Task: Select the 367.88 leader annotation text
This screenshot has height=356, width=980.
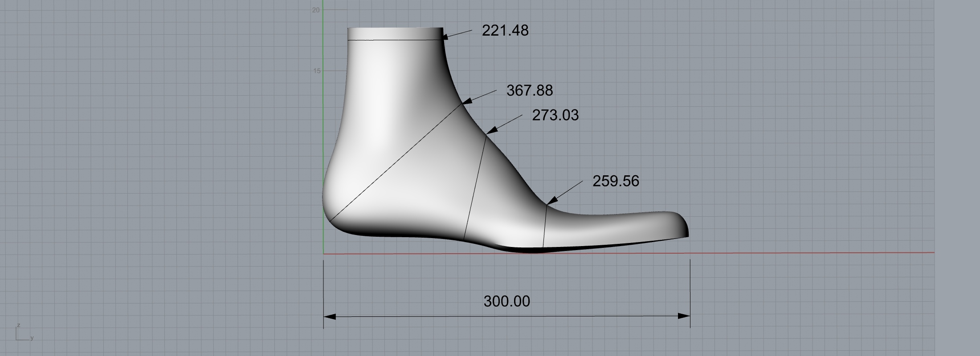Action: (x=530, y=91)
